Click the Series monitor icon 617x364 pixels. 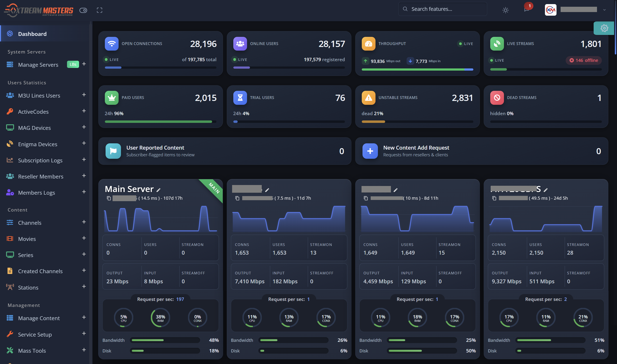pos(10,255)
